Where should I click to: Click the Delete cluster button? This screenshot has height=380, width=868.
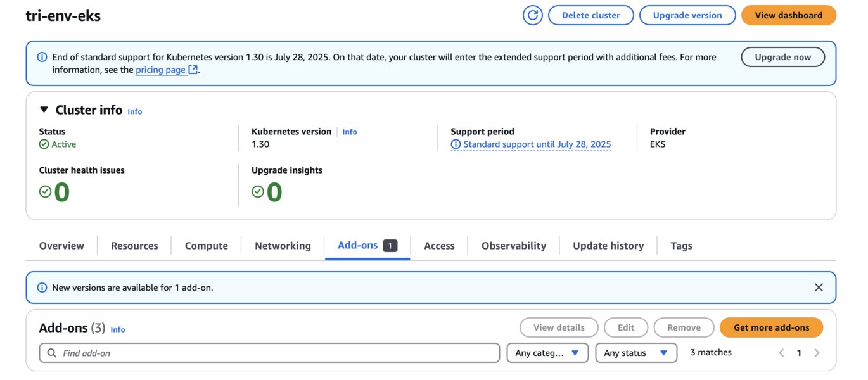click(590, 15)
